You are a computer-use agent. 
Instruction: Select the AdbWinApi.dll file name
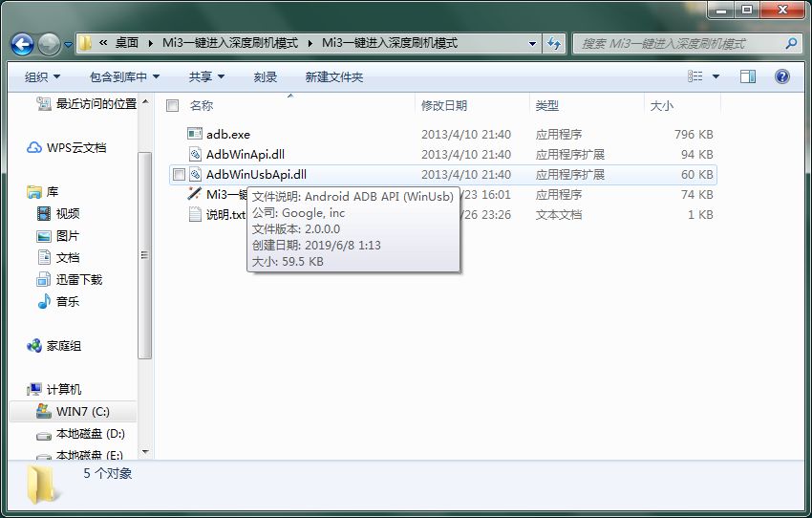[x=246, y=155]
